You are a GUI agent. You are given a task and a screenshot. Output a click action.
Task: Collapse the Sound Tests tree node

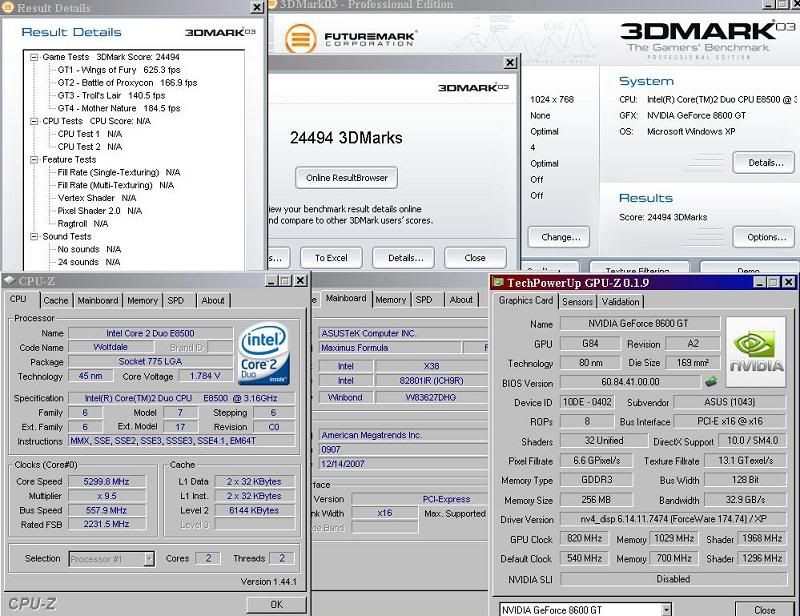(34, 236)
